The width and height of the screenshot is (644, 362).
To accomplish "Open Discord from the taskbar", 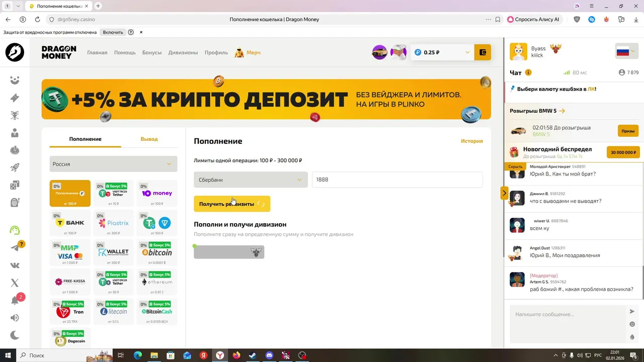I will click(x=269, y=355).
